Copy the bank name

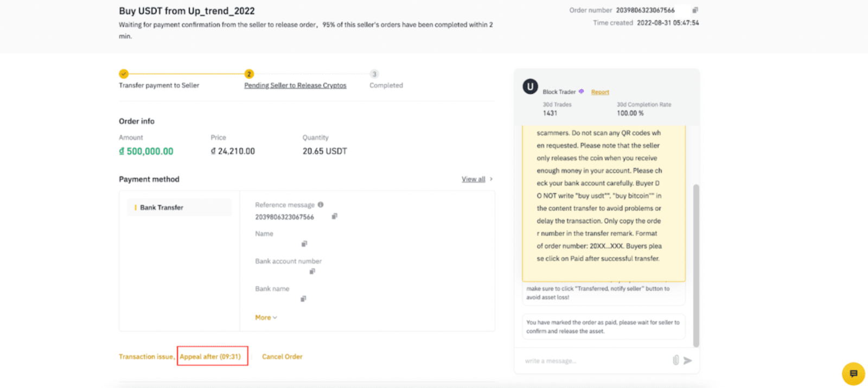[x=303, y=299]
